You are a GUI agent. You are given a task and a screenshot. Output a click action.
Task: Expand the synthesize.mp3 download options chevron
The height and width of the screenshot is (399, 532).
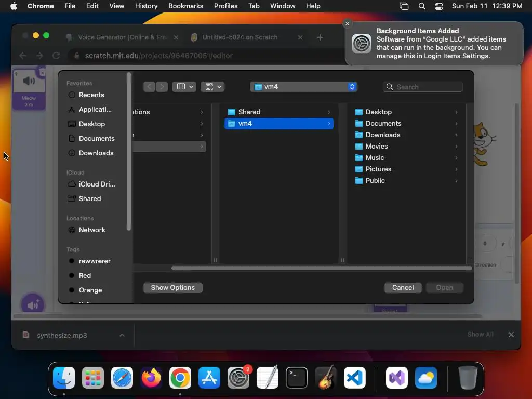tap(122, 335)
